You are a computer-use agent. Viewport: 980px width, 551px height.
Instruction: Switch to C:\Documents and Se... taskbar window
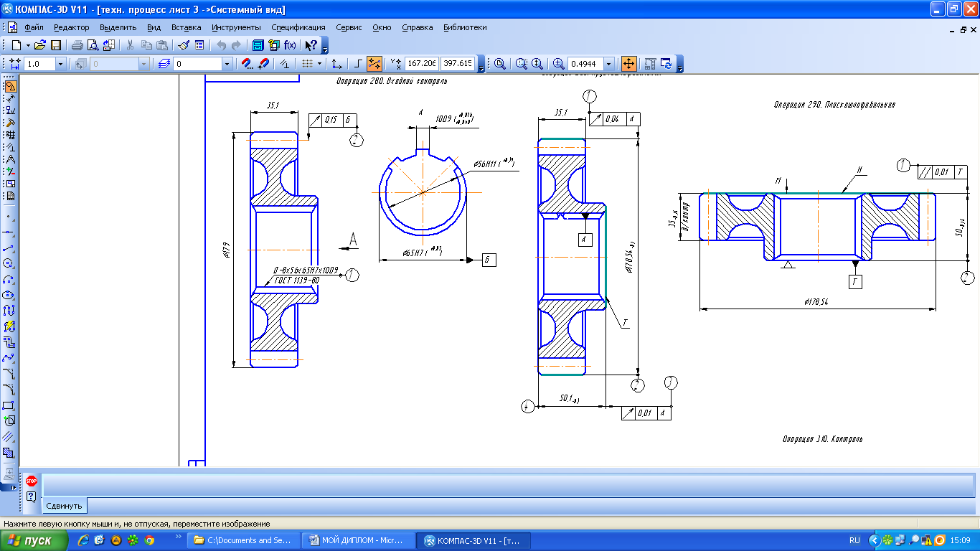[244, 541]
